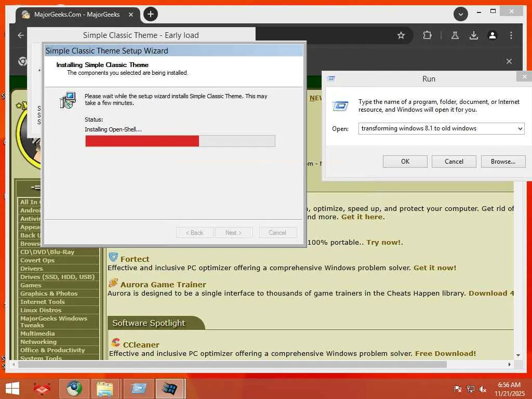Open the red taskbar app icon
Image resolution: width=532 pixels, height=399 pixels.
[42, 389]
